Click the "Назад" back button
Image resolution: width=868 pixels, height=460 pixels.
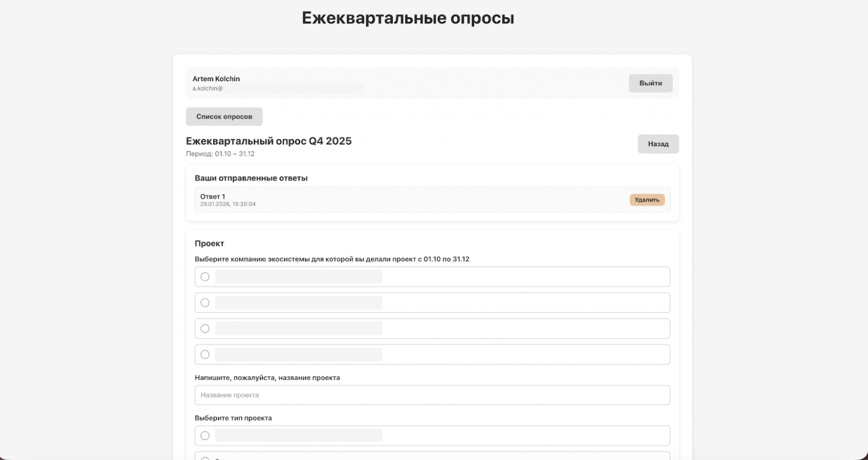tap(658, 144)
